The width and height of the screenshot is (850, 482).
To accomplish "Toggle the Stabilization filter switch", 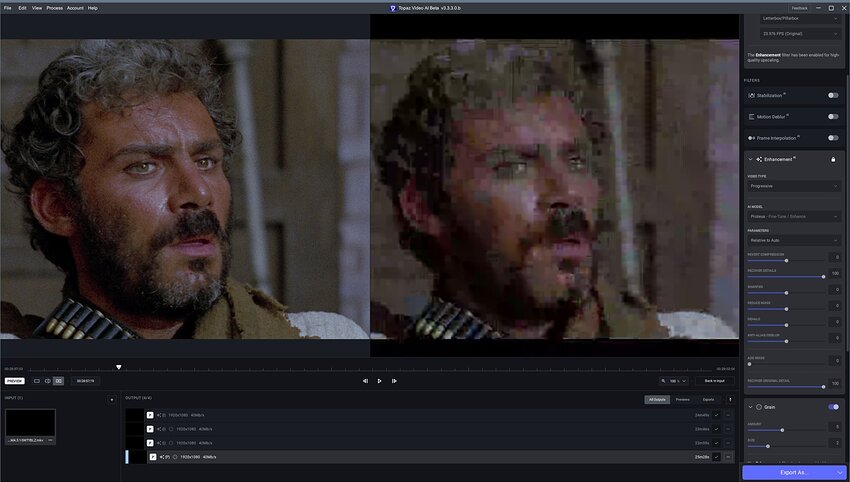I will click(x=833, y=95).
